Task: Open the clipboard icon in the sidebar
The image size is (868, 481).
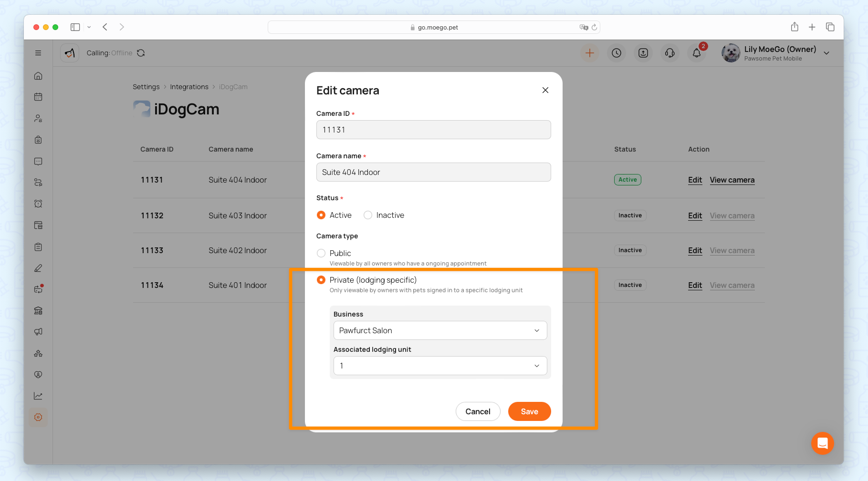Action: (x=38, y=246)
